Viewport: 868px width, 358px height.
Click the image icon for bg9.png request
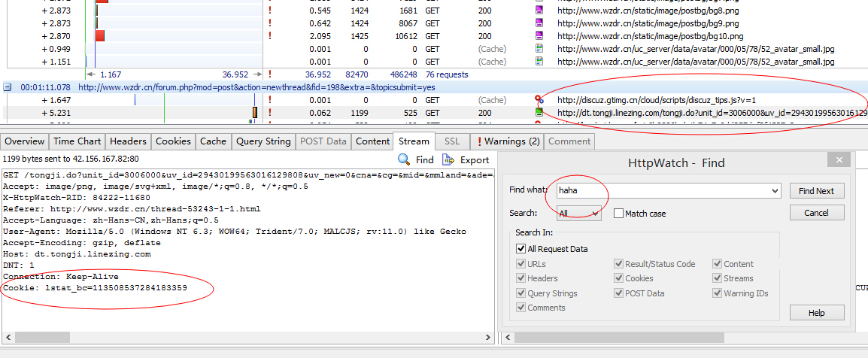click(539, 23)
